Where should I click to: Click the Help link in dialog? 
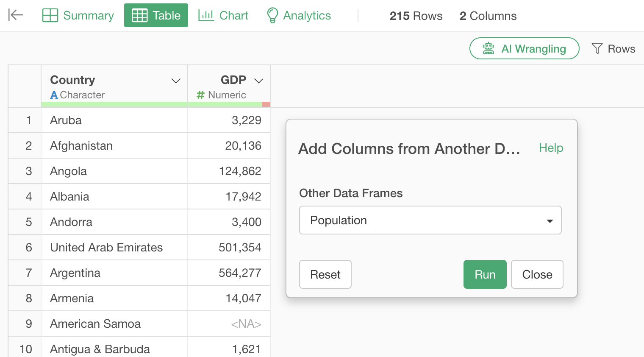click(x=551, y=148)
